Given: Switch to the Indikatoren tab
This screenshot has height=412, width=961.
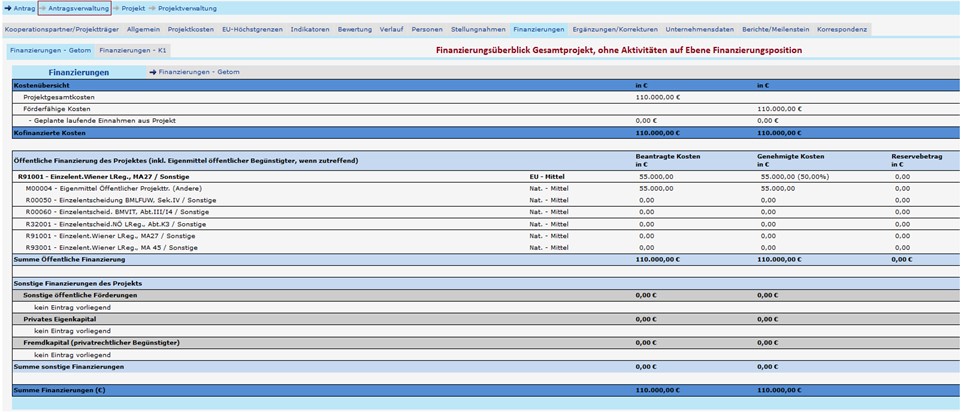Looking at the screenshot, I should pyautogui.click(x=310, y=30).
